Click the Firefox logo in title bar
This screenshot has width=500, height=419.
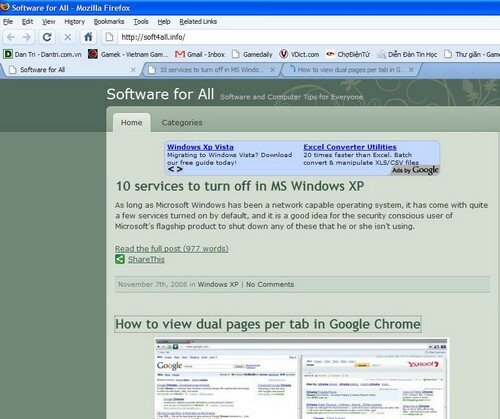(x=5, y=7)
